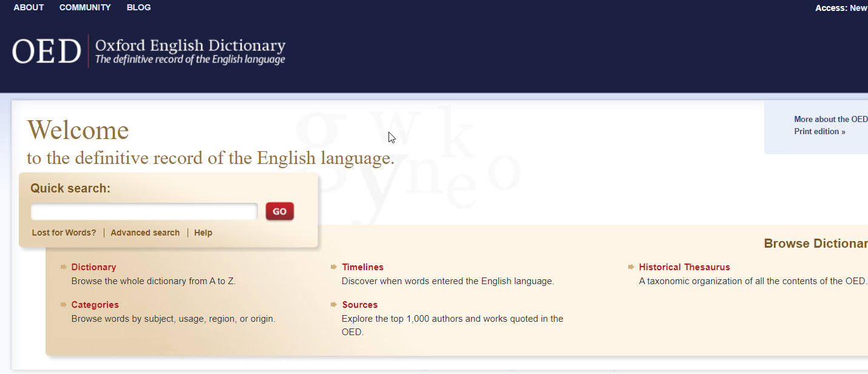Open Advanced search

(145, 233)
